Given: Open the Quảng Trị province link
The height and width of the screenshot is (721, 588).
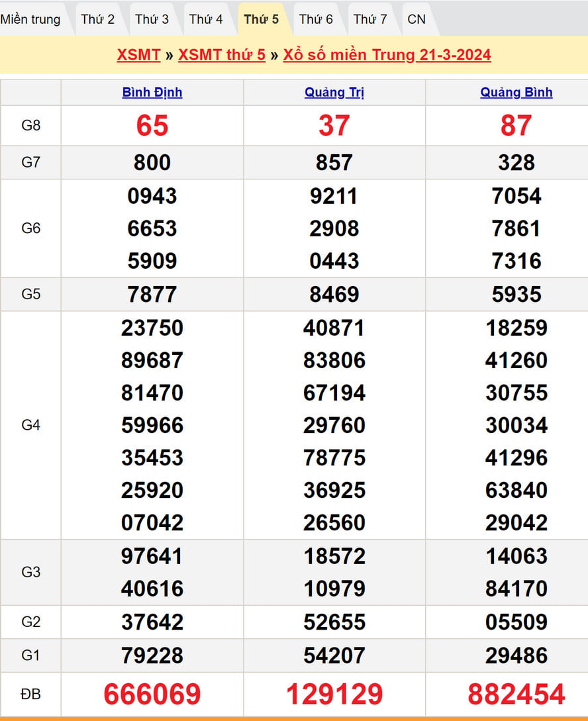Looking at the screenshot, I should (334, 93).
